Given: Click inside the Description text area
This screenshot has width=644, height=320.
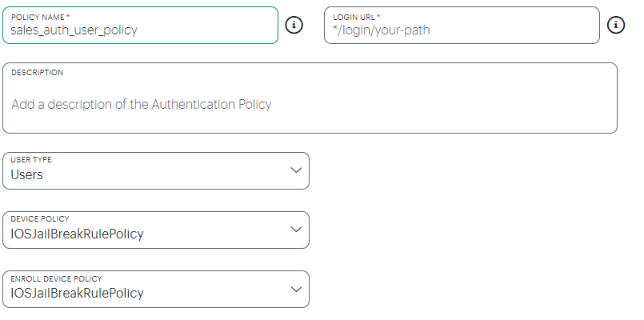Looking at the screenshot, I should click(310, 98).
